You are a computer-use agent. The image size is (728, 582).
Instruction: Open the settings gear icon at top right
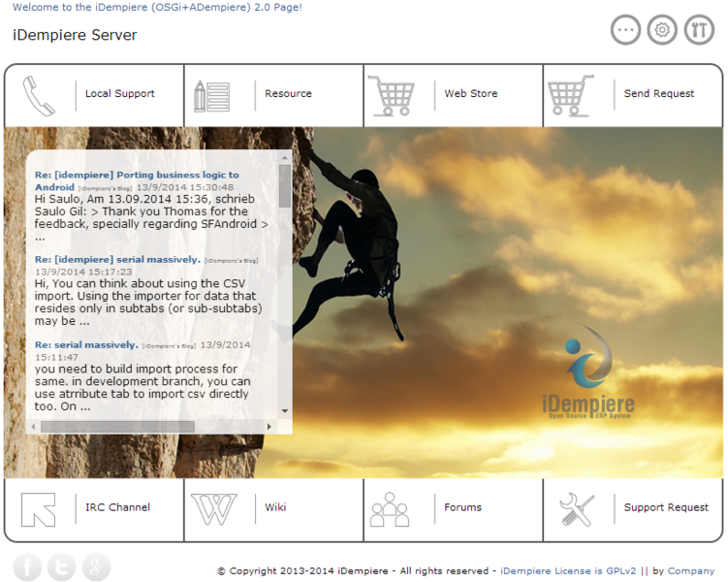662,30
